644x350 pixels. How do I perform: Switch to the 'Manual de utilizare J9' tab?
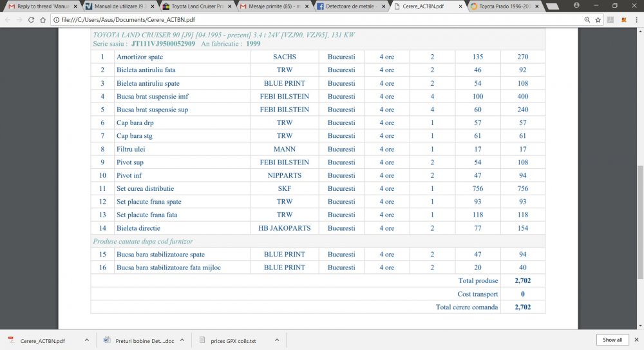point(118,6)
